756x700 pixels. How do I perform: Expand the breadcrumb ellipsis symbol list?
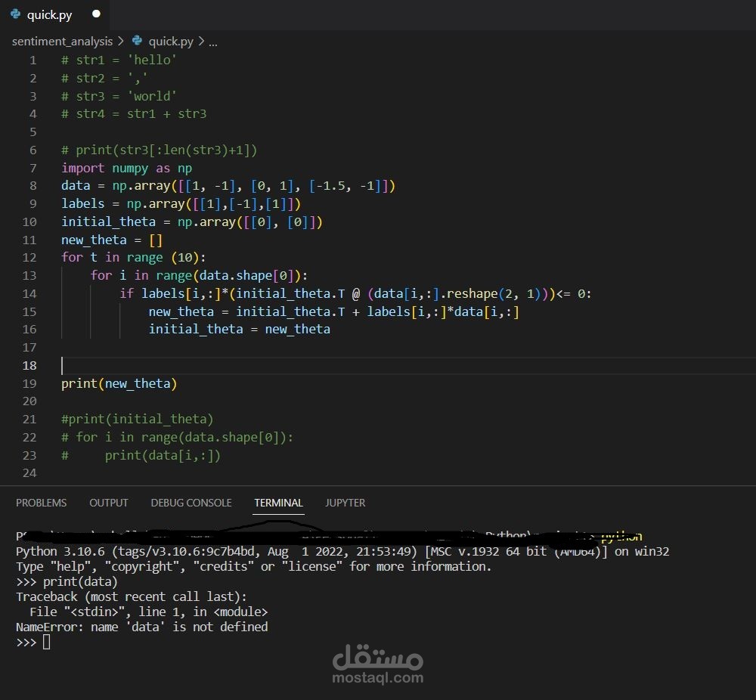point(212,42)
